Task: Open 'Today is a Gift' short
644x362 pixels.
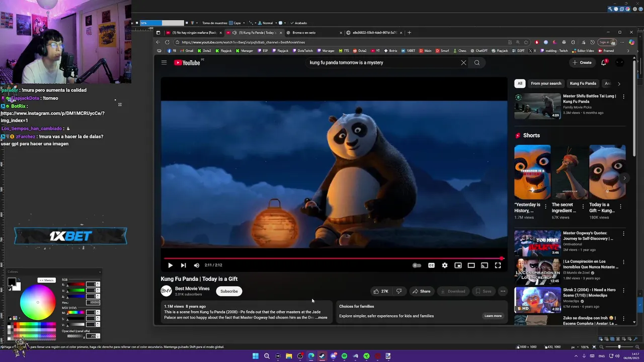Action: (x=607, y=172)
